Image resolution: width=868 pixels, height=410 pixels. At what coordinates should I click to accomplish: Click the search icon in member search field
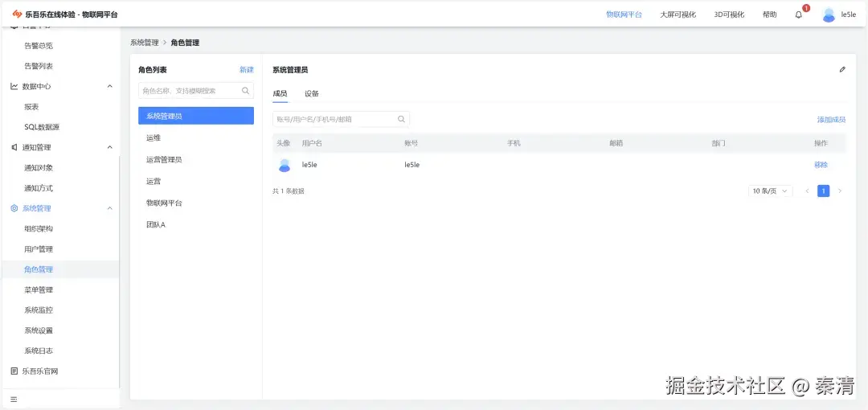401,119
